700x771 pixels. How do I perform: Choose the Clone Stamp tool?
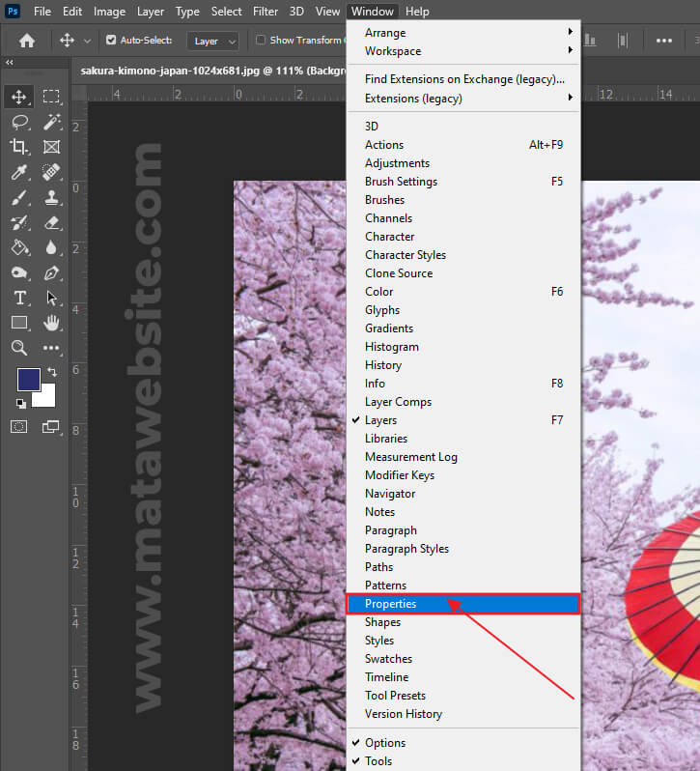pyautogui.click(x=52, y=197)
